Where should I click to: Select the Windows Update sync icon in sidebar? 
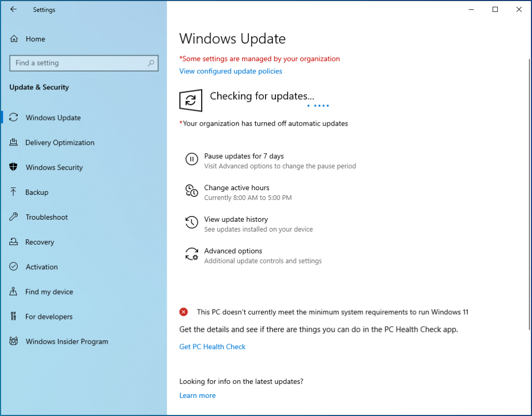(x=14, y=117)
